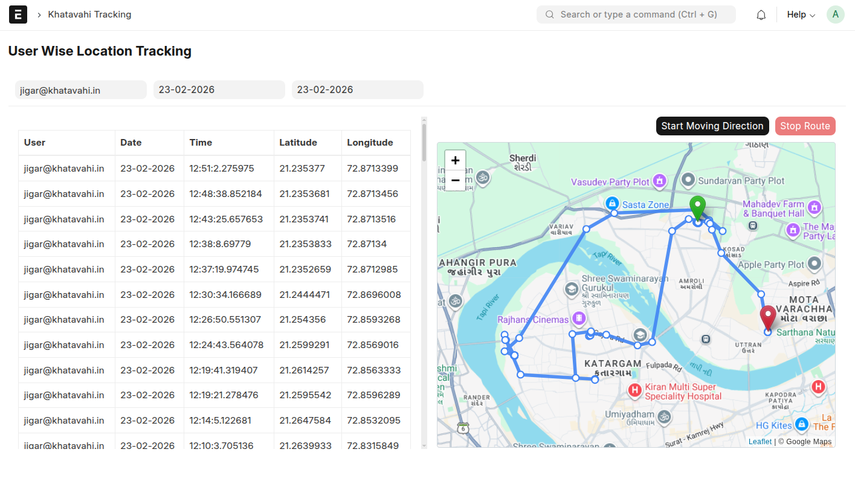855x504 pixels.
Task: Click the Vasudev Party Plot marker icon
Action: coord(659,181)
